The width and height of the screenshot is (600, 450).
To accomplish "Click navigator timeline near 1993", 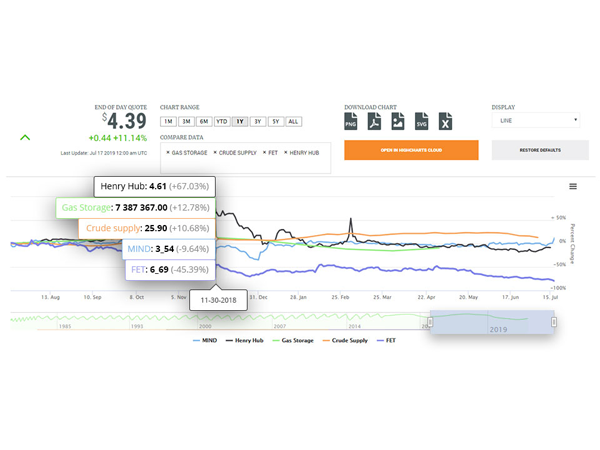I will [137, 326].
